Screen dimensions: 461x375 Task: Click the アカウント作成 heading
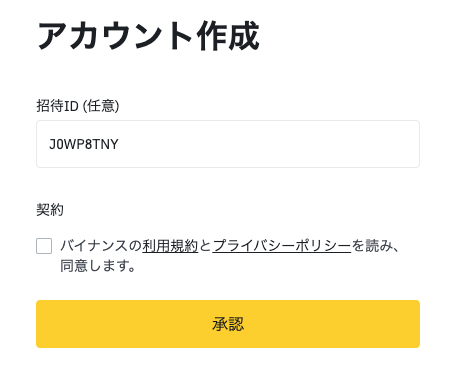(148, 36)
